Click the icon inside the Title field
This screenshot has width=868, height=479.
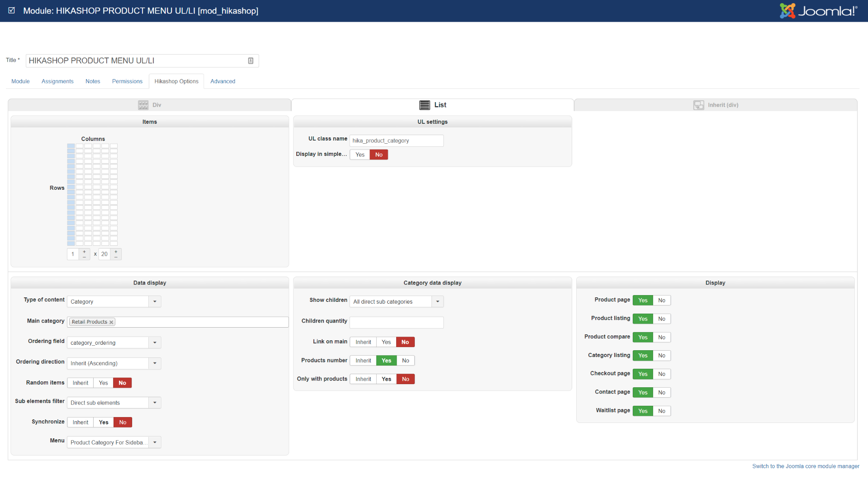[251, 61]
